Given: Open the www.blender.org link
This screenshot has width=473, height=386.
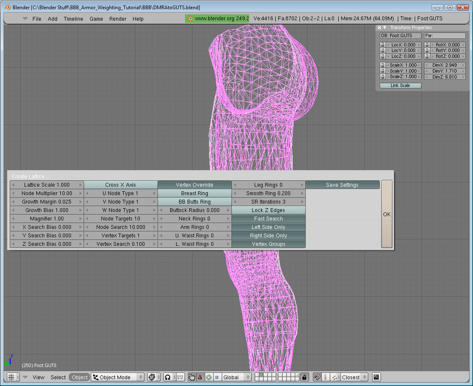Looking at the screenshot, I should click(217, 19).
